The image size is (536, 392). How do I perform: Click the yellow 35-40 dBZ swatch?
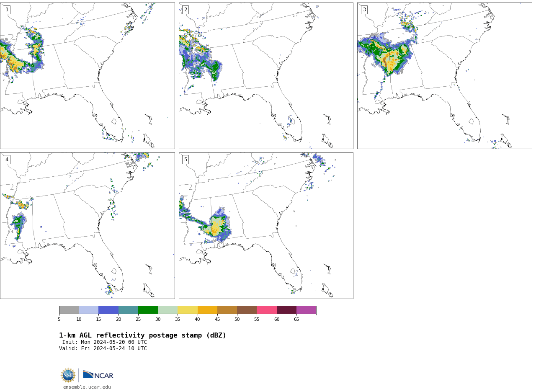188,310
